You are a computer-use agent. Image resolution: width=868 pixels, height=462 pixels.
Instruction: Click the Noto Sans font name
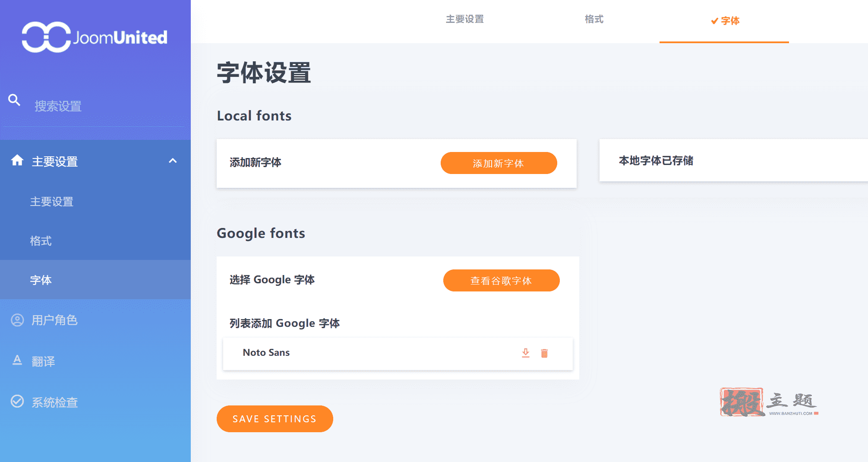(266, 352)
